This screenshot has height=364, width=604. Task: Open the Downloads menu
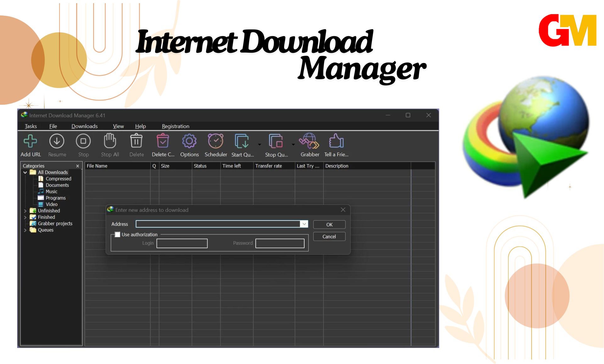pos(85,126)
